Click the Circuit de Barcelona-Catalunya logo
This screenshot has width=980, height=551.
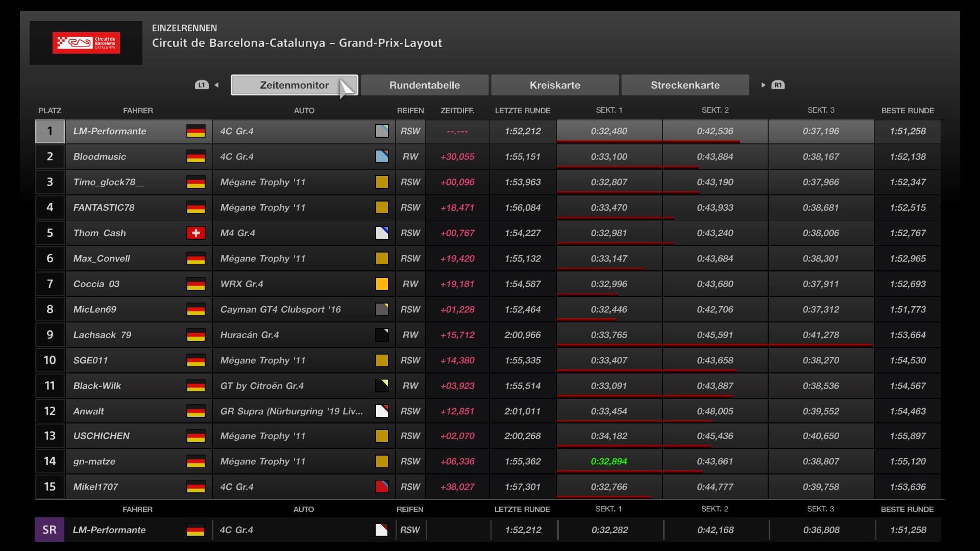(x=86, y=43)
